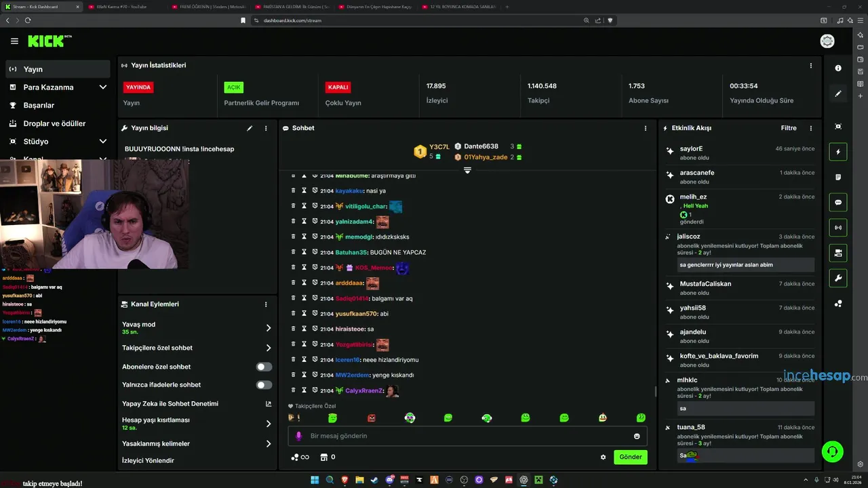This screenshot has height=488, width=868.
Task: Open Yayın bilgisi panel three-dot menu
Action: point(266,128)
